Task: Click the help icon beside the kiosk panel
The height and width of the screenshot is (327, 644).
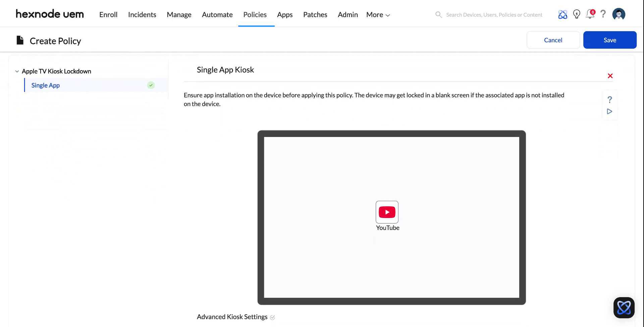Action: 610,100
